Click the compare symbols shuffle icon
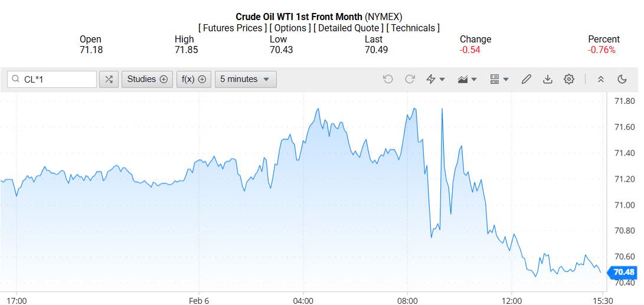644x305 pixels. (x=109, y=79)
